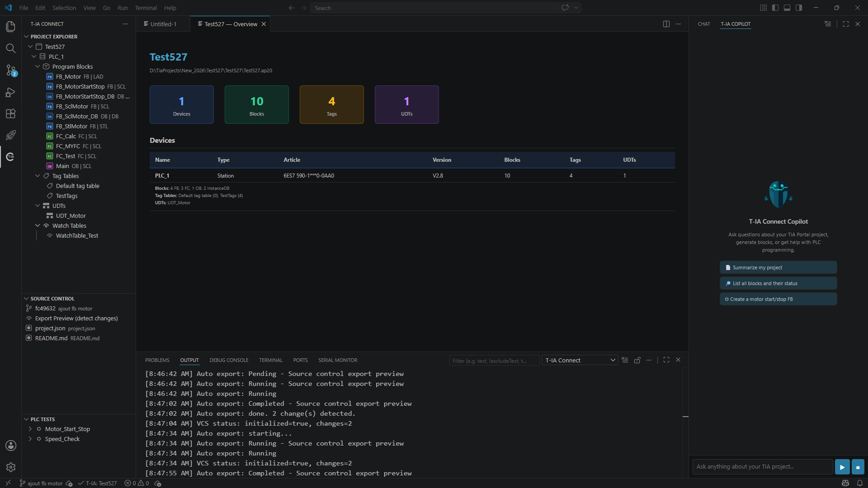Image resolution: width=868 pixels, height=488 pixels.
Task: Open the rocket icon view in activity bar
Action: pyautogui.click(x=10, y=135)
